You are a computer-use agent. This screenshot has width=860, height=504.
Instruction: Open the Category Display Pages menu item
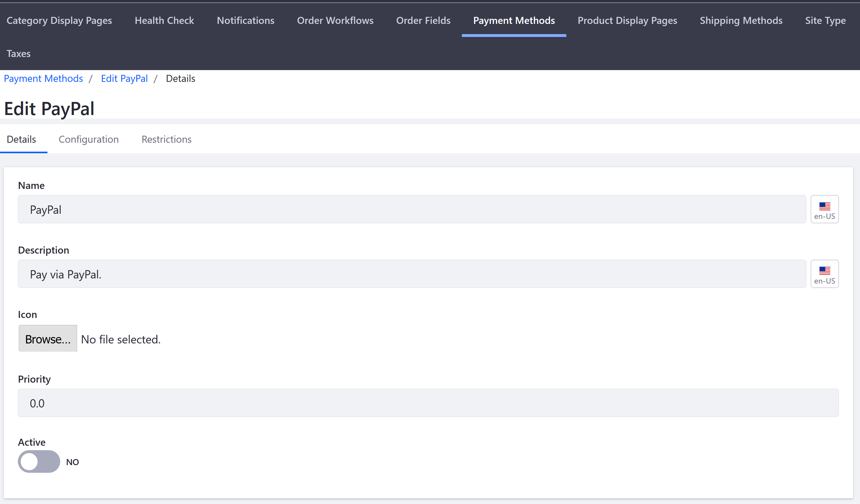click(59, 20)
